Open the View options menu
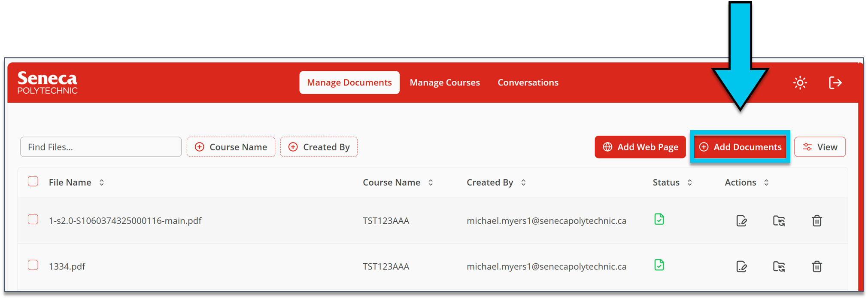 coord(820,147)
